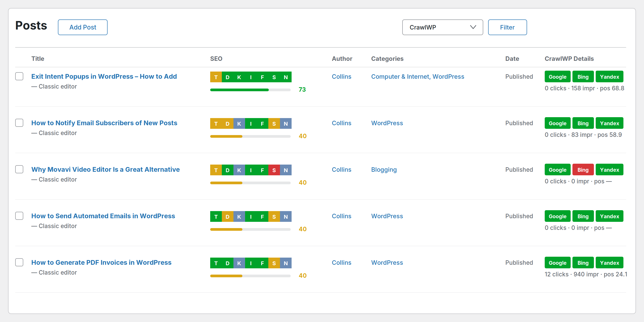Click the blue K badge in Notify Email Subscribers row
Screen dimensions: 644x322
click(239, 123)
